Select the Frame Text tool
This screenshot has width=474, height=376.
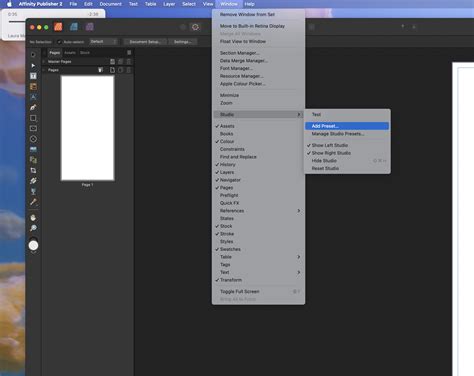point(33,76)
